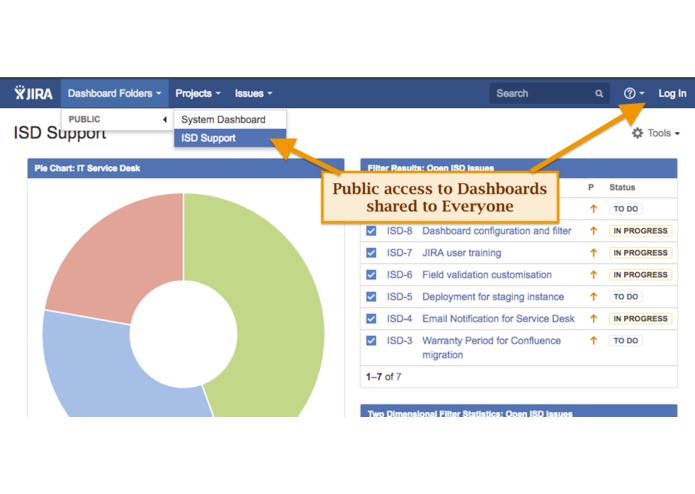The width and height of the screenshot is (695, 494).
Task: Open issue key ISD-4
Action: click(x=399, y=319)
